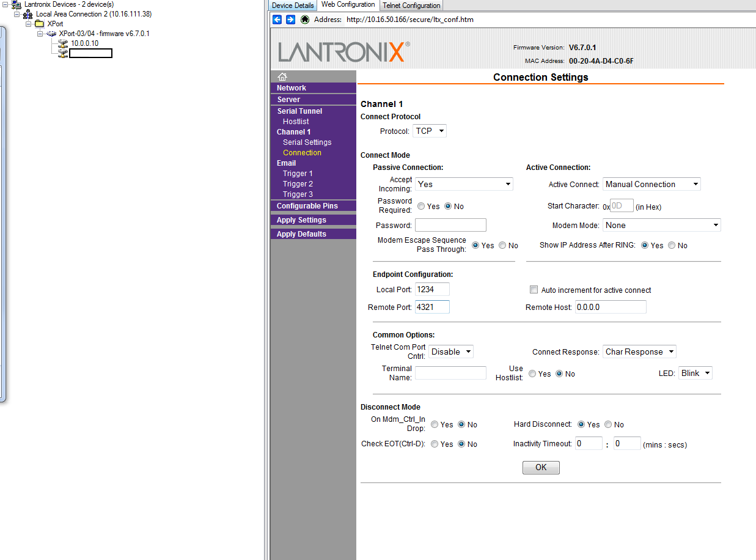756x560 pixels.
Task: Switch to the Device Details tab
Action: tap(293, 6)
